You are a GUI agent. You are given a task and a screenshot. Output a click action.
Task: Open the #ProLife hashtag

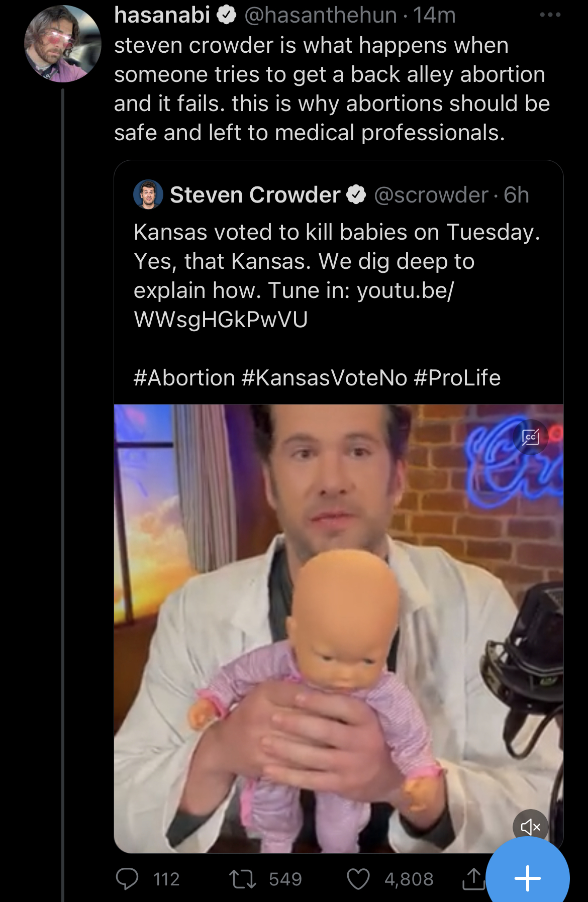(457, 378)
